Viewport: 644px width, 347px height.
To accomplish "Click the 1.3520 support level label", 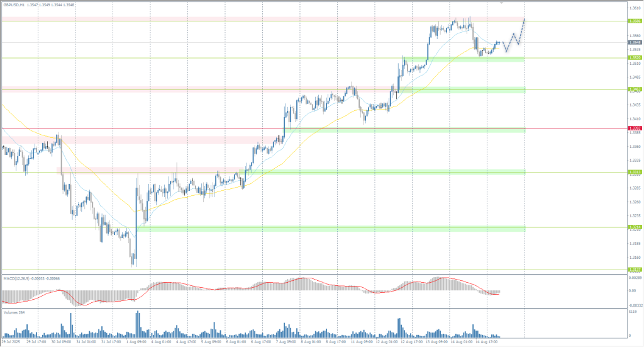I will click(x=634, y=58).
